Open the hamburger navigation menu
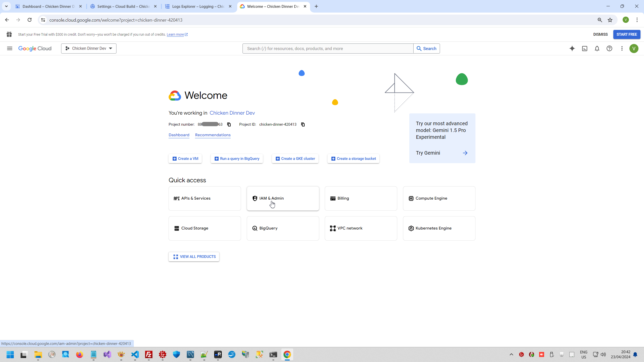Screen dimensions: 644x362 (x=10, y=49)
